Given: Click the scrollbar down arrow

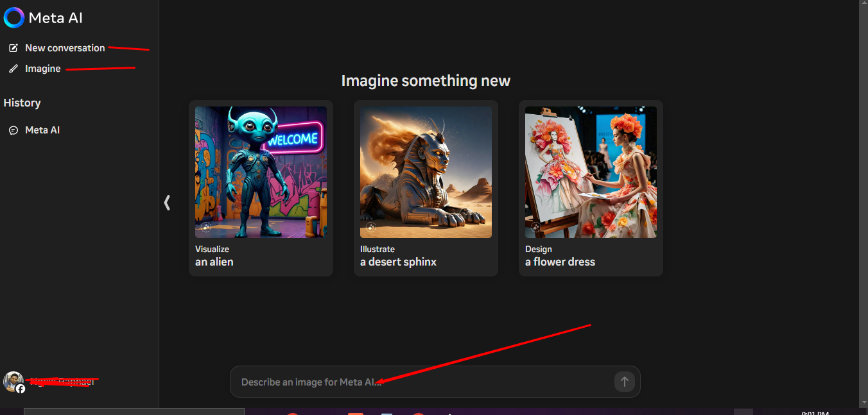Looking at the screenshot, I should [864, 402].
